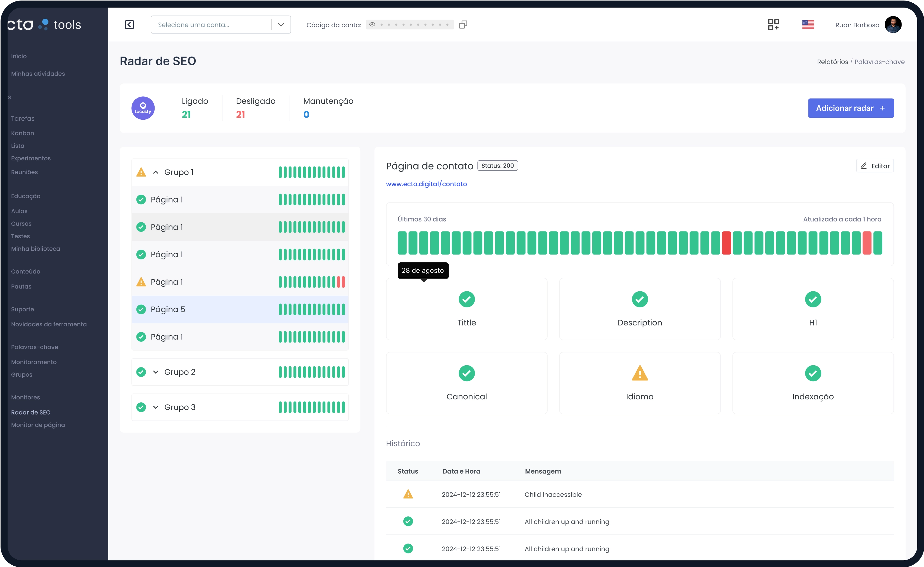Click the copy account code icon
Screen dimensions: 924x567
tap(463, 25)
